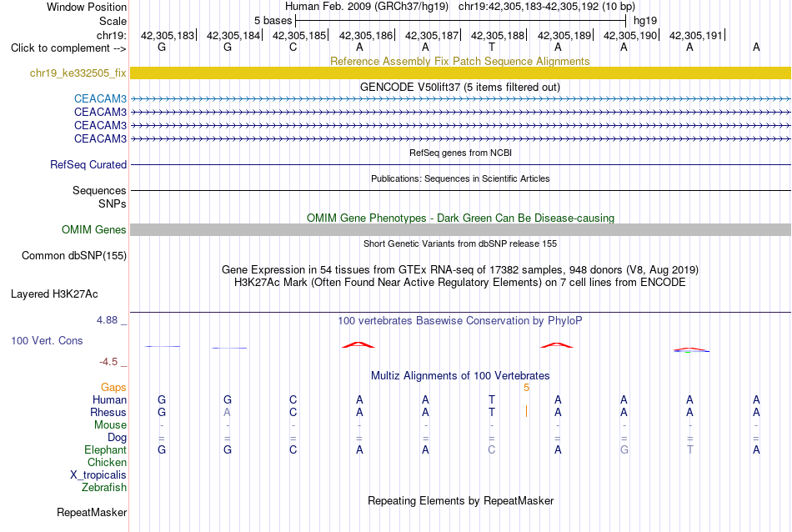The height and width of the screenshot is (532, 792).
Task: Click the Human row 'T' base
Action: point(492,399)
